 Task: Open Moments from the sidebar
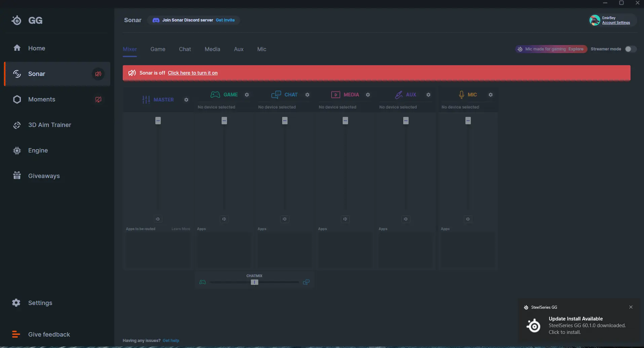point(57,99)
